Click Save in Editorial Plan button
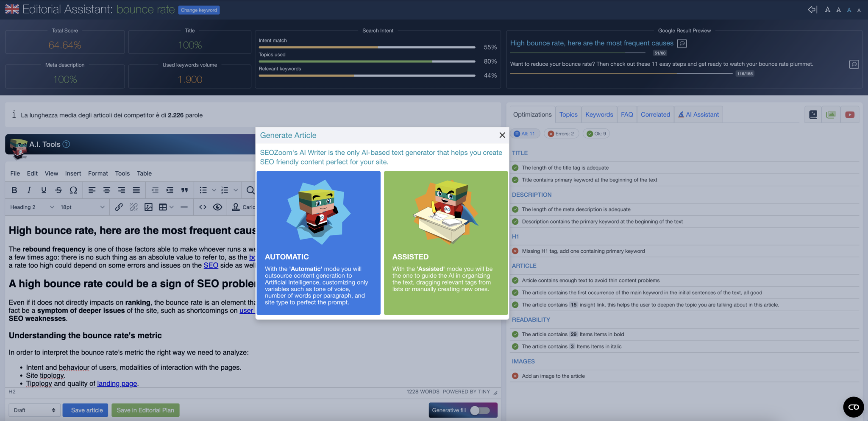The height and width of the screenshot is (421, 868). 145,410
